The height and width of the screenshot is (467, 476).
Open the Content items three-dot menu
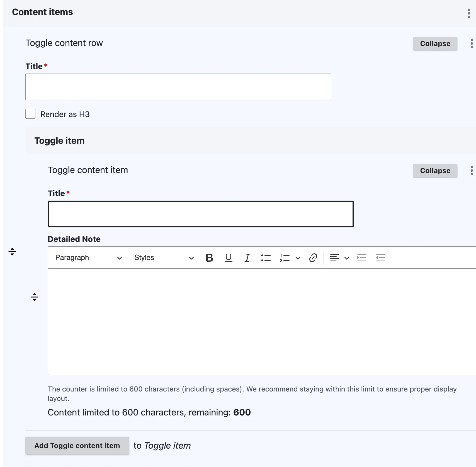[x=469, y=13]
